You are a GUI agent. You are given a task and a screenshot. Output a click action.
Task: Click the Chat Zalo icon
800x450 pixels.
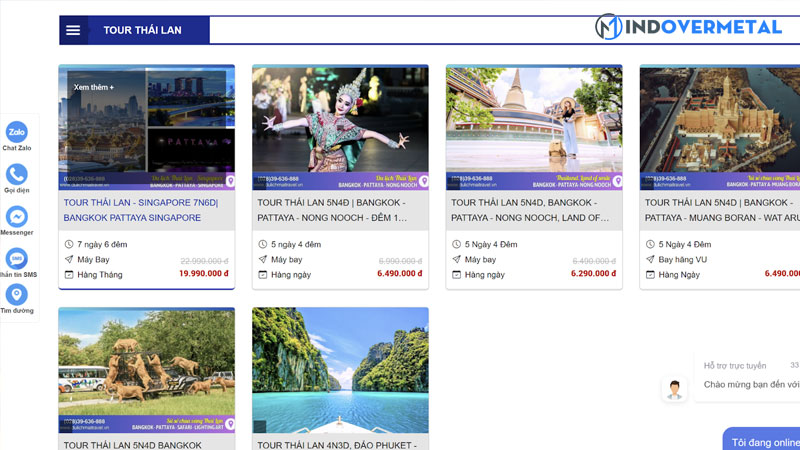(x=17, y=132)
